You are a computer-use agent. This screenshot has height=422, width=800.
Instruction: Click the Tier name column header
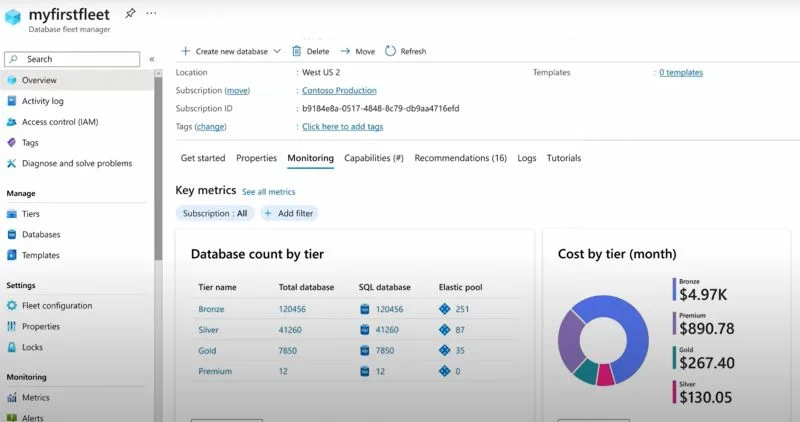[x=217, y=287]
